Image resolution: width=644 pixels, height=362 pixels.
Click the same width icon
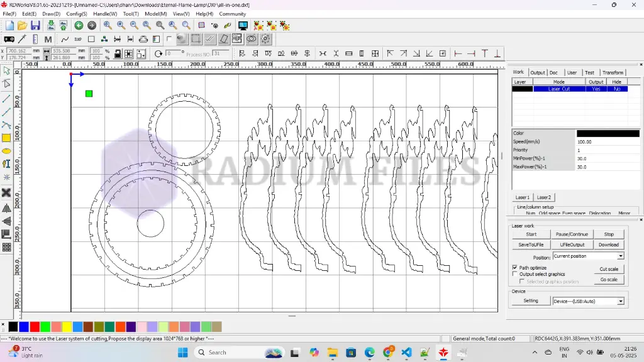click(x=348, y=54)
